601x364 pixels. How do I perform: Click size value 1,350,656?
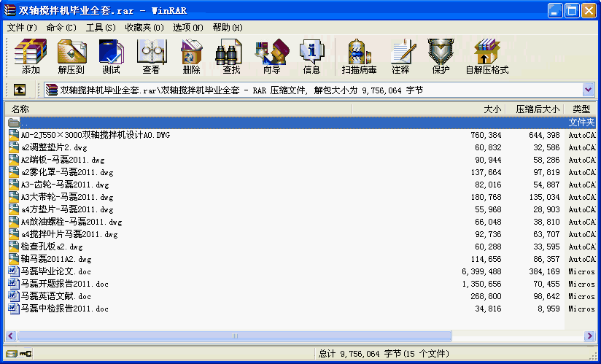(481, 284)
